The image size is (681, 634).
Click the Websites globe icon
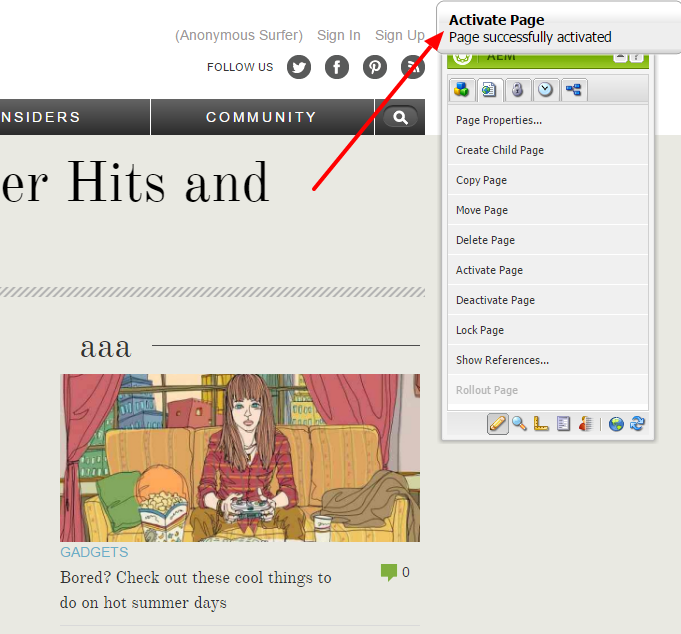click(616, 424)
